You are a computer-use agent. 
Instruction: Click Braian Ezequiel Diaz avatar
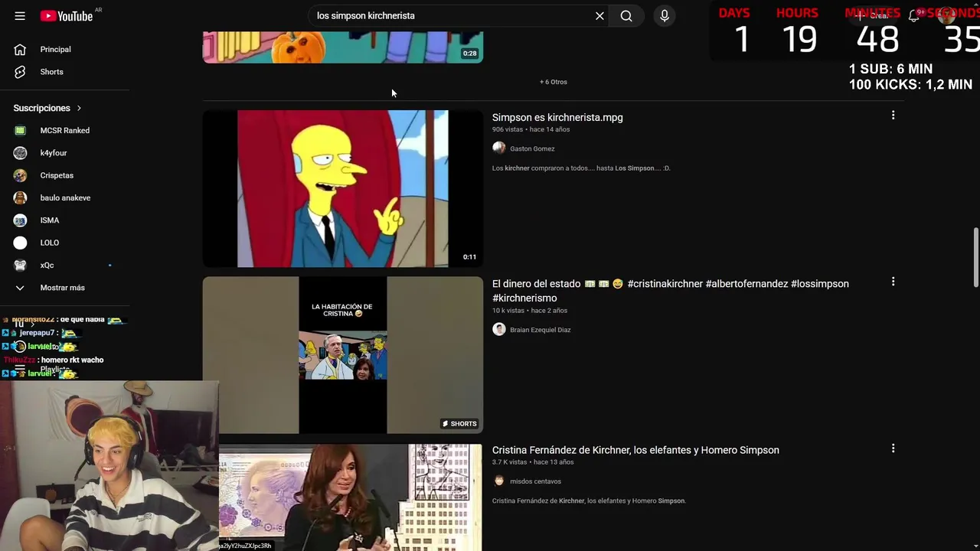pos(499,329)
